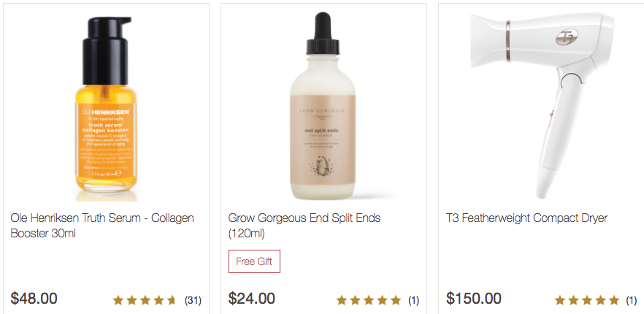Viewport: 644px width, 314px height.
Task: Select the $48.00 price of Truth Serum
Action: 34,299
